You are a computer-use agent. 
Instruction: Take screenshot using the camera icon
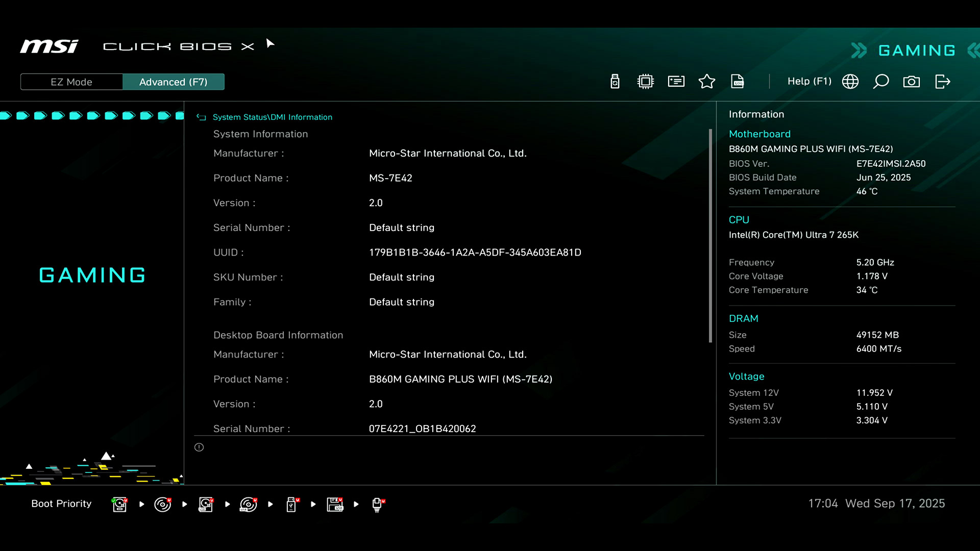(912, 82)
